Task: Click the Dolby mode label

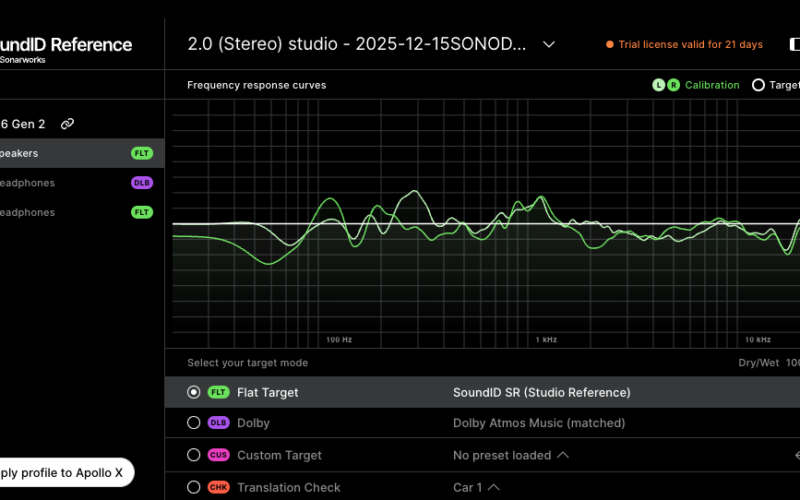Action: [254, 423]
